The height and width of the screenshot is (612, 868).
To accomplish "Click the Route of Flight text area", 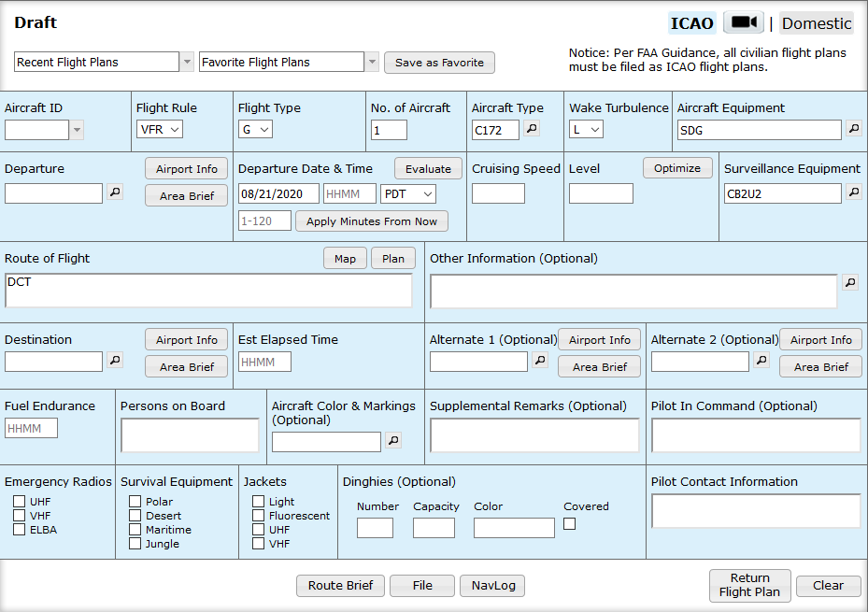I will click(208, 291).
